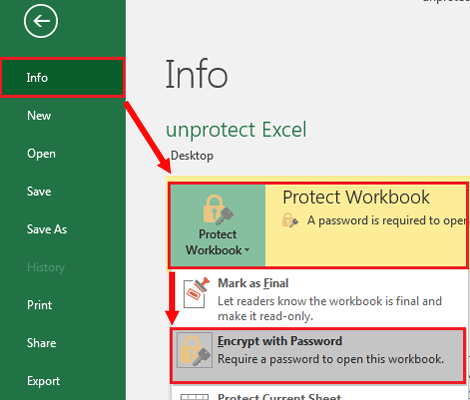
Task: Click the unprotect Excel file title
Action: coord(236,130)
